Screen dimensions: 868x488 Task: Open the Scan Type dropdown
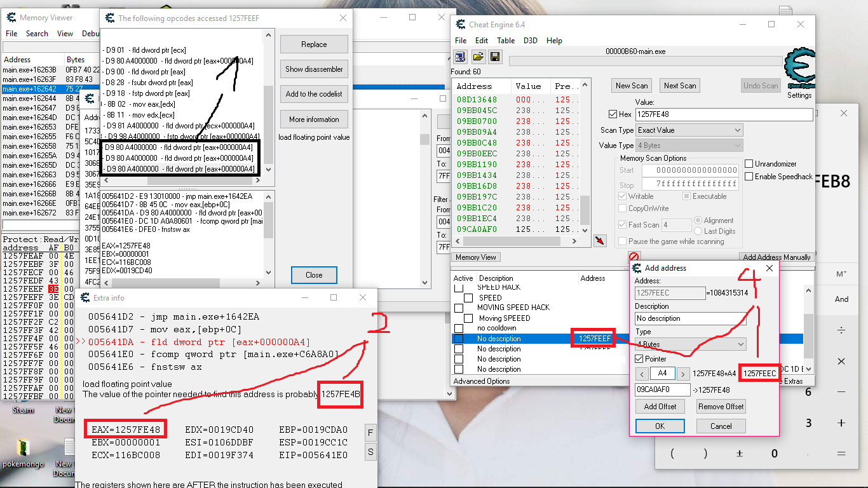coord(689,130)
